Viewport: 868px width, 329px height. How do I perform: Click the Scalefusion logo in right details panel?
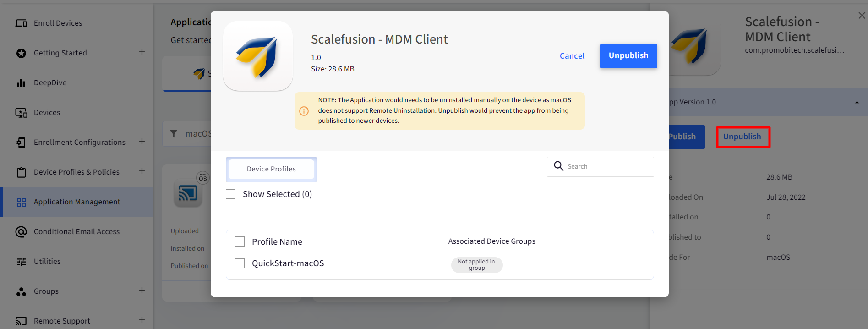point(691,46)
